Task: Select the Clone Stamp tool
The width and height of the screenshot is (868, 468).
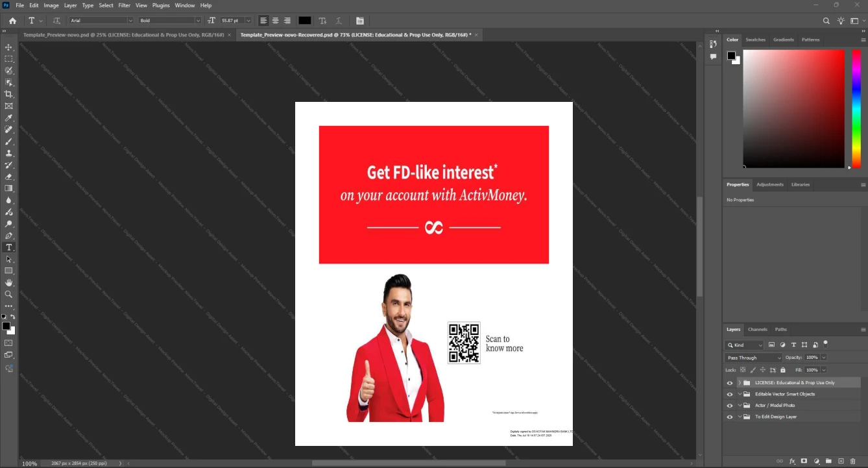Action: (x=8, y=153)
